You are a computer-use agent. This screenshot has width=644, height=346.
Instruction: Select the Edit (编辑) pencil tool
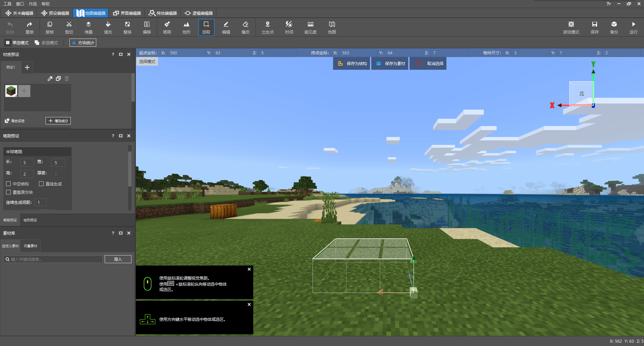(x=226, y=27)
